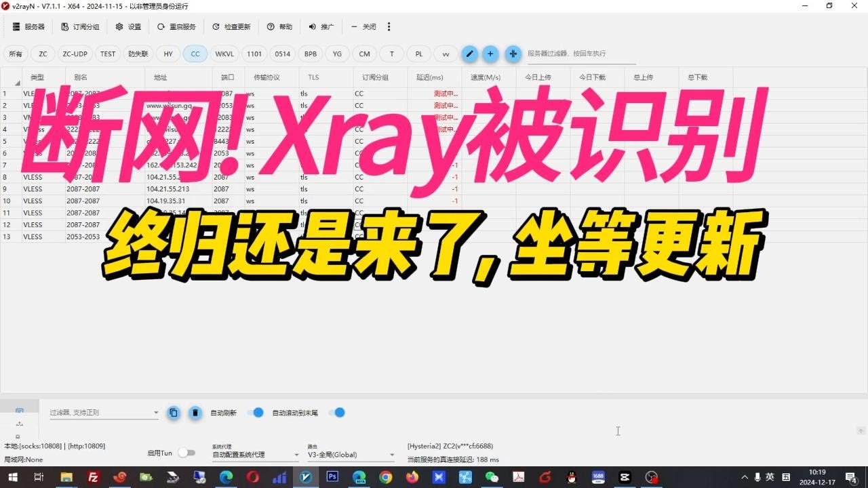Select the 所有 (All) group tab
This screenshot has height=488, width=868.
tap(16, 54)
